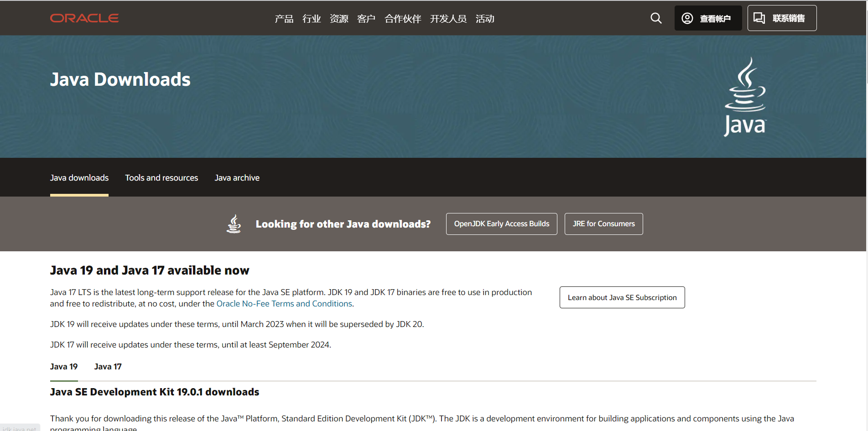Click the 联系销售 contact sales button
868x431 pixels.
coord(782,18)
